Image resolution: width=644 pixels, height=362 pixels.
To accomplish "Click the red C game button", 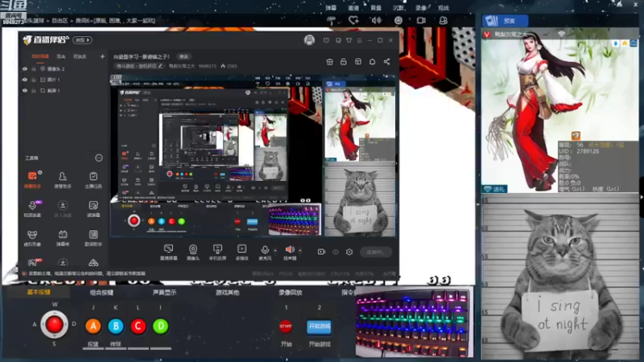I will [138, 326].
